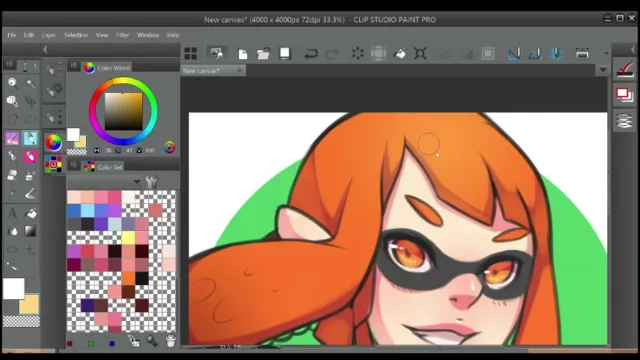Viewport: 640px width, 360px height.
Task: Pick the yellow swatch in color set
Action: point(128,238)
